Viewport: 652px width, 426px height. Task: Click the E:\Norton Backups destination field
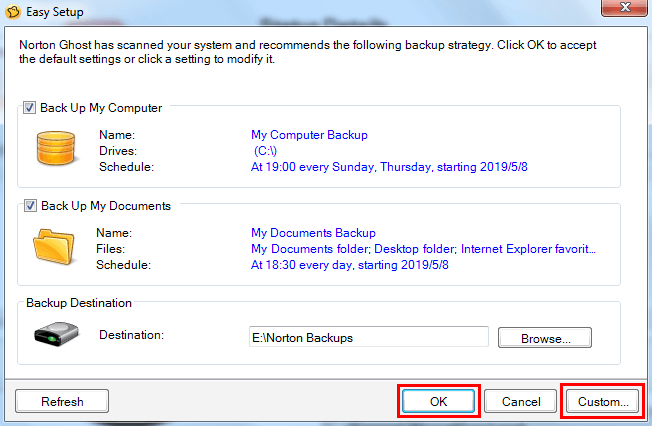368,338
